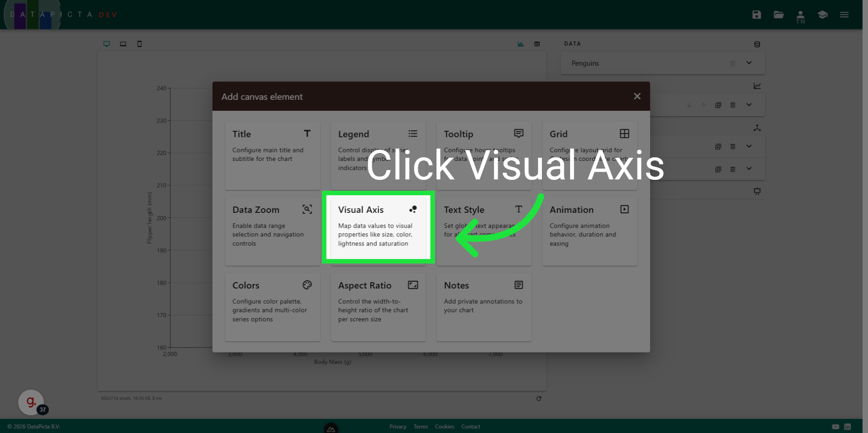This screenshot has height=433, width=868.
Task: Expand the first series settings chevron
Action: click(749, 105)
